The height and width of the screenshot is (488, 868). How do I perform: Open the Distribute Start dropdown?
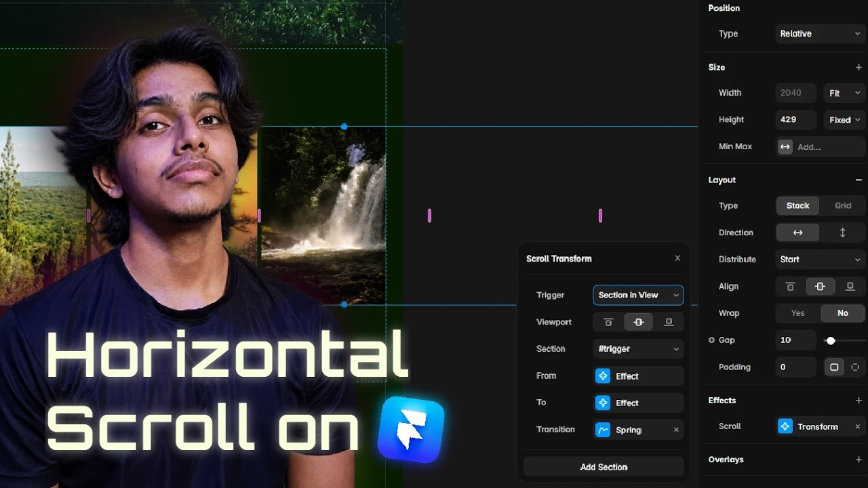[x=821, y=260]
